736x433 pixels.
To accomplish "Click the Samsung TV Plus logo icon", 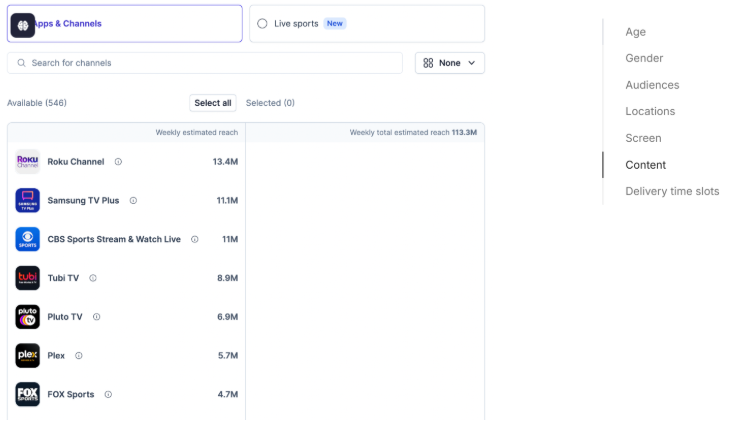I will click(x=27, y=201).
